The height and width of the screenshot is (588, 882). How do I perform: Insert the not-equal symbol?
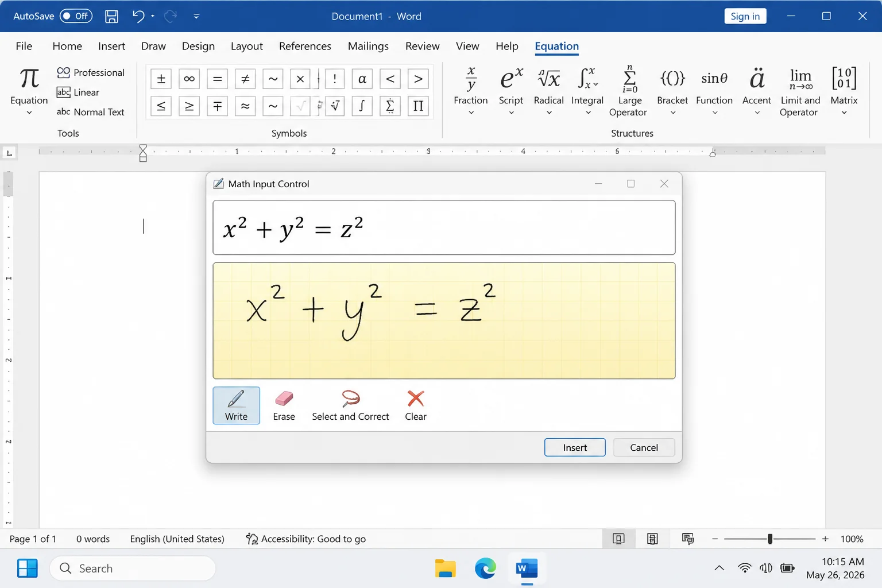pyautogui.click(x=245, y=79)
